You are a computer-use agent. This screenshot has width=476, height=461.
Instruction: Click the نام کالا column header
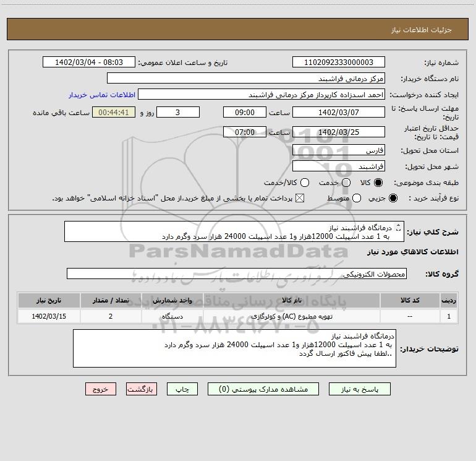pos(291,300)
